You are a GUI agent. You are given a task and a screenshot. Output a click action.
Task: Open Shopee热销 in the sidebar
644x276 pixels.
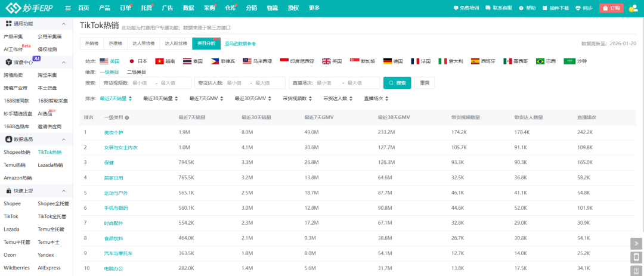click(17, 153)
